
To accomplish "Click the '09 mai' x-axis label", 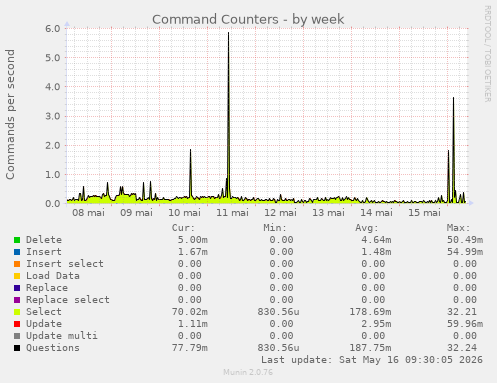I will pyautogui.click(x=136, y=212).
